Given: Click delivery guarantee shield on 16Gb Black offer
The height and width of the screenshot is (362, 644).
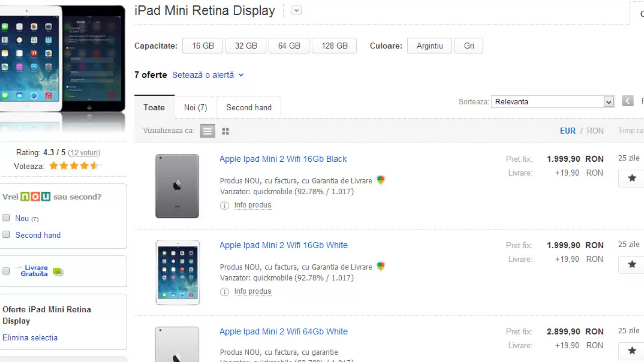Looking at the screenshot, I should coord(381,180).
